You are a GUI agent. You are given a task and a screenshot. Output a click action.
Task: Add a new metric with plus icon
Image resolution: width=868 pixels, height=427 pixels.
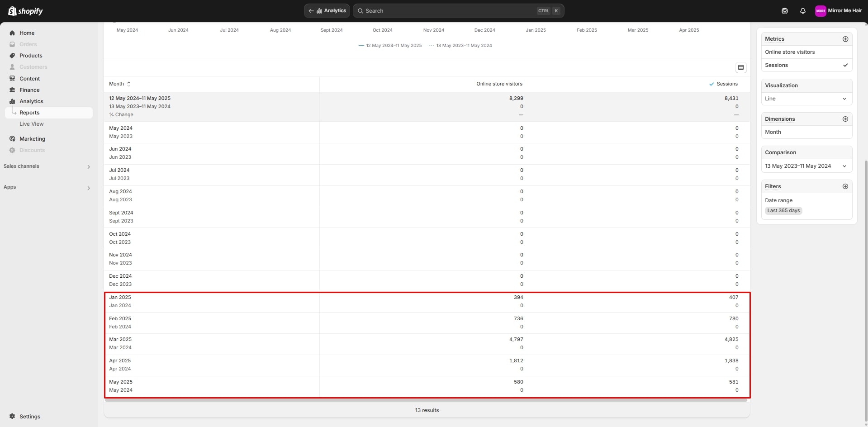tap(845, 39)
